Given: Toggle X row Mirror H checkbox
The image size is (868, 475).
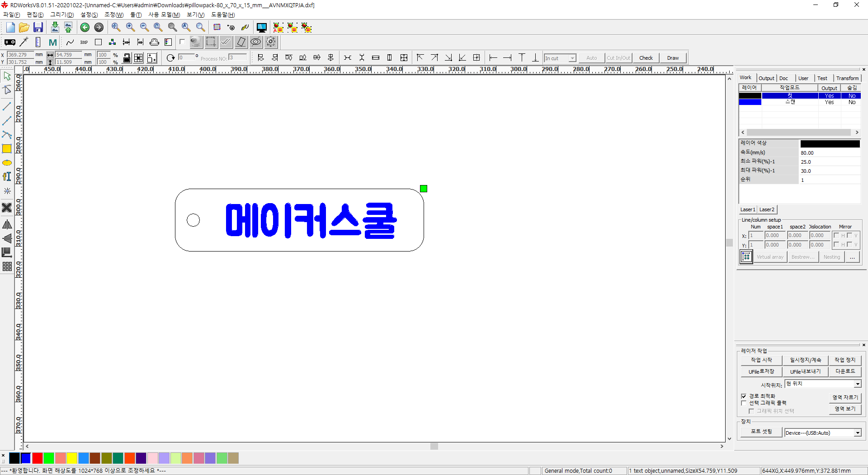Looking at the screenshot, I should [x=836, y=235].
